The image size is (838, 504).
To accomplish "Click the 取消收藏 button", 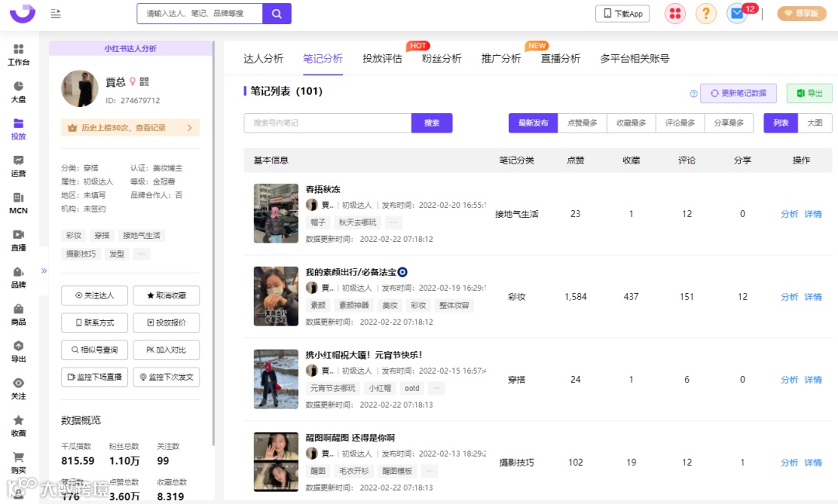I will coord(166,295).
